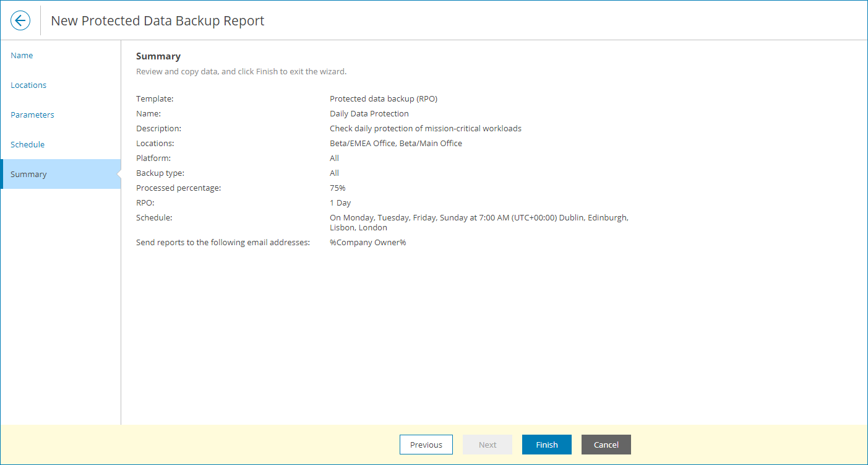Click the 'Protected data backup (RPO)' template value
This screenshot has height=465, width=868.
384,98
